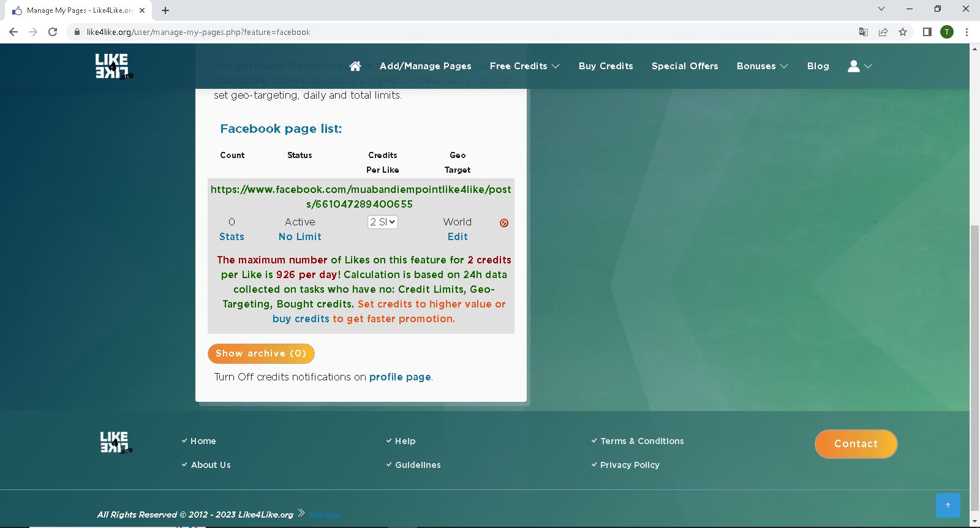Open footer Guidelines link
The height and width of the screenshot is (528, 980).
[x=418, y=465]
